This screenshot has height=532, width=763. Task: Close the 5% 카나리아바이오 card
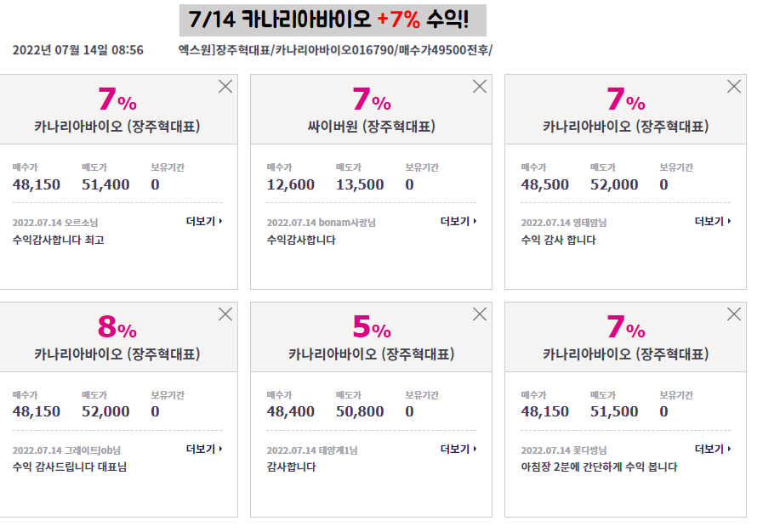point(480,314)
